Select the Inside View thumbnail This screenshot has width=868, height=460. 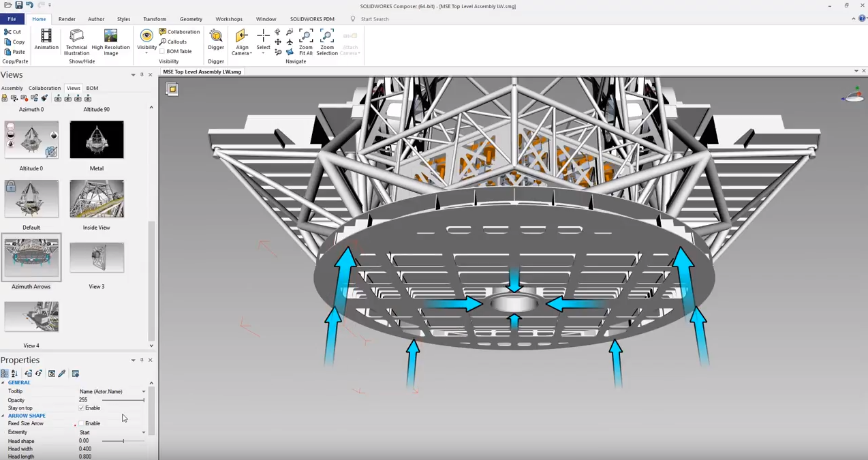[x=97, y=199]
